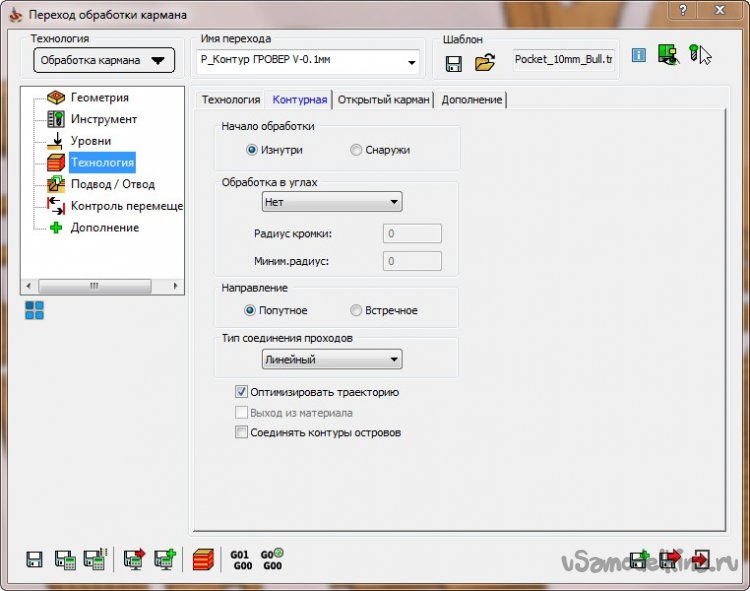The width and height of the screenshot is (750, 591).
Task: Enable Соединять контуры островов checkbox
Action: [241, 433]
